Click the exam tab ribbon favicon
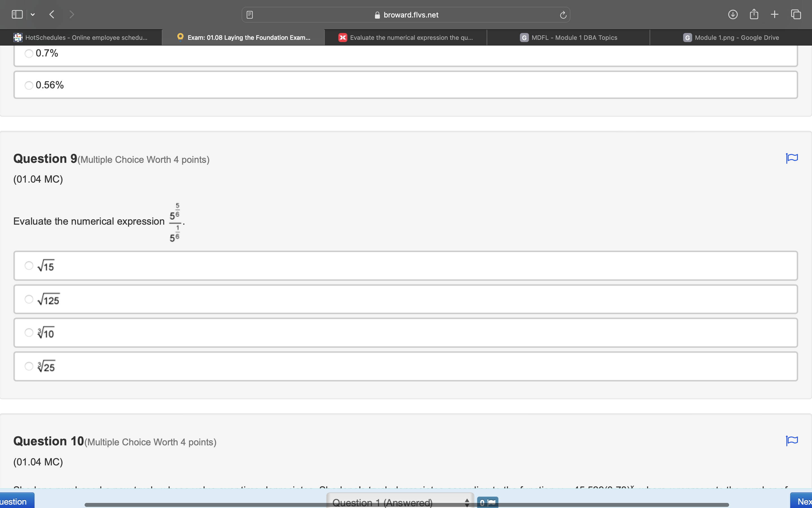Viewport: 812px width, 508px height. coord(180,37)
